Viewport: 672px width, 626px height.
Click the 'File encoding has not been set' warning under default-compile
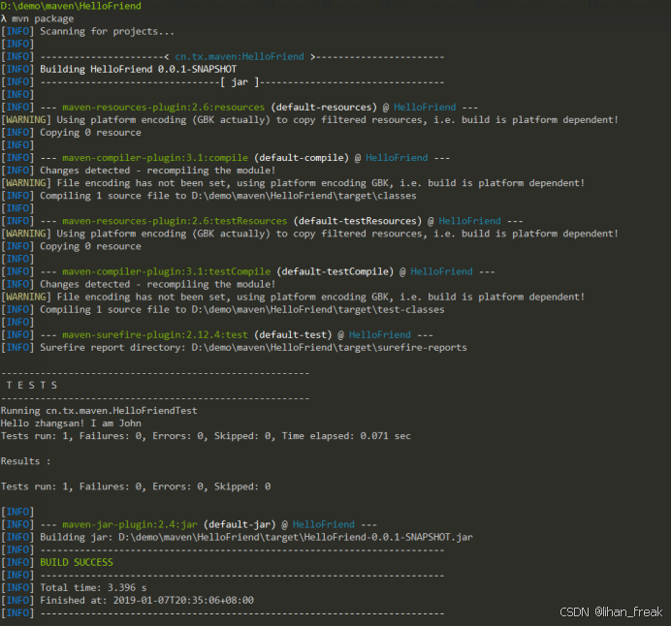(x=321, y=183)
